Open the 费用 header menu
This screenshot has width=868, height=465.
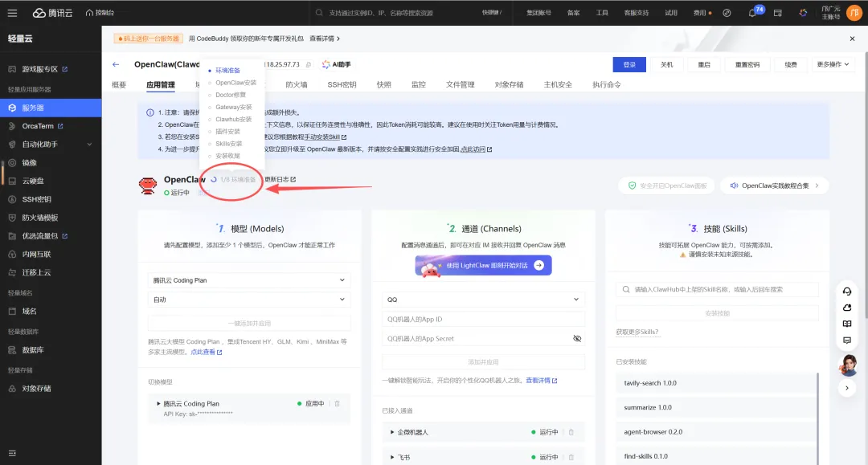tap(702, 13)
